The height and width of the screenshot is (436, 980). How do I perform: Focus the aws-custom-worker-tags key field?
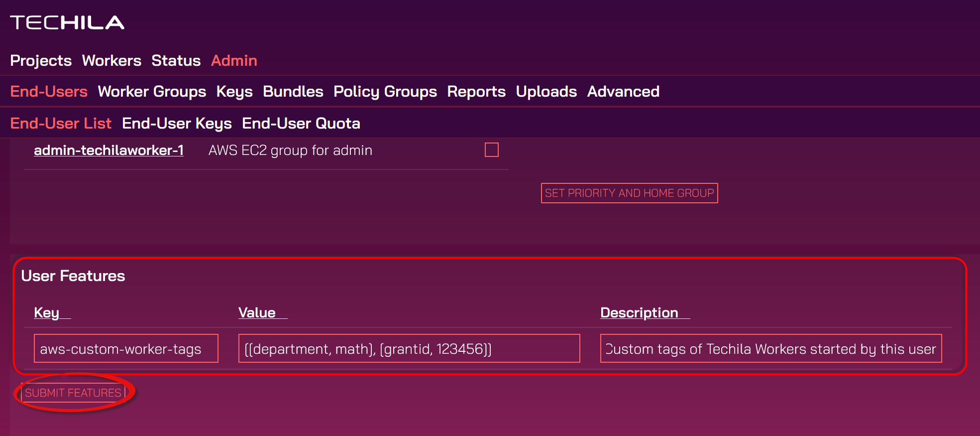click(x=126, y=349)
